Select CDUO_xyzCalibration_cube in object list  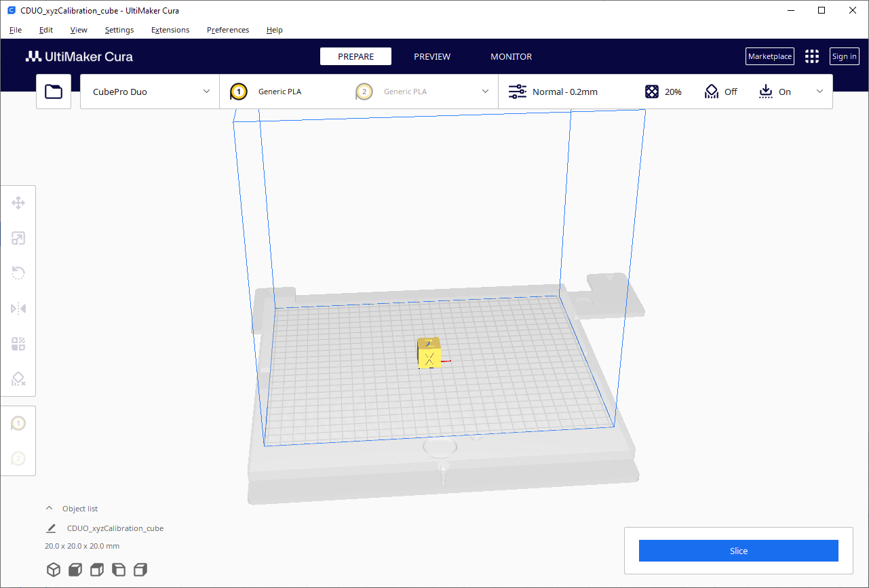(x=115, y=528)
